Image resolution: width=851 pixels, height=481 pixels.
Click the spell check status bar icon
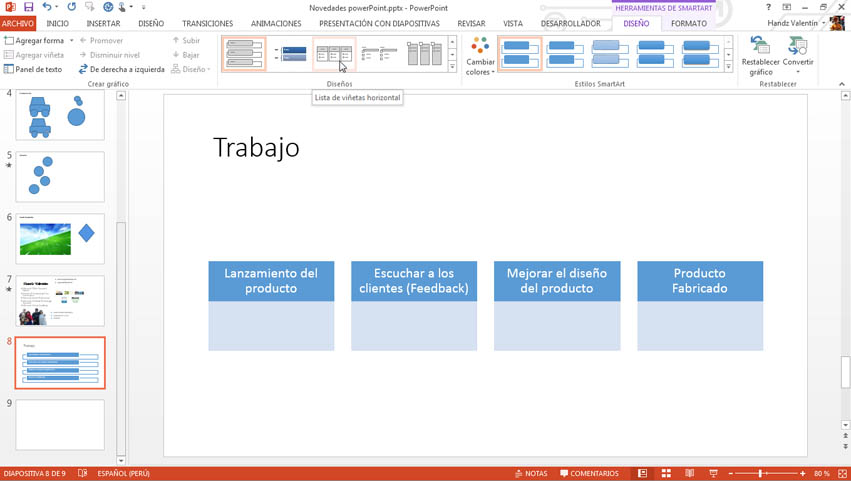coord(82,473)
